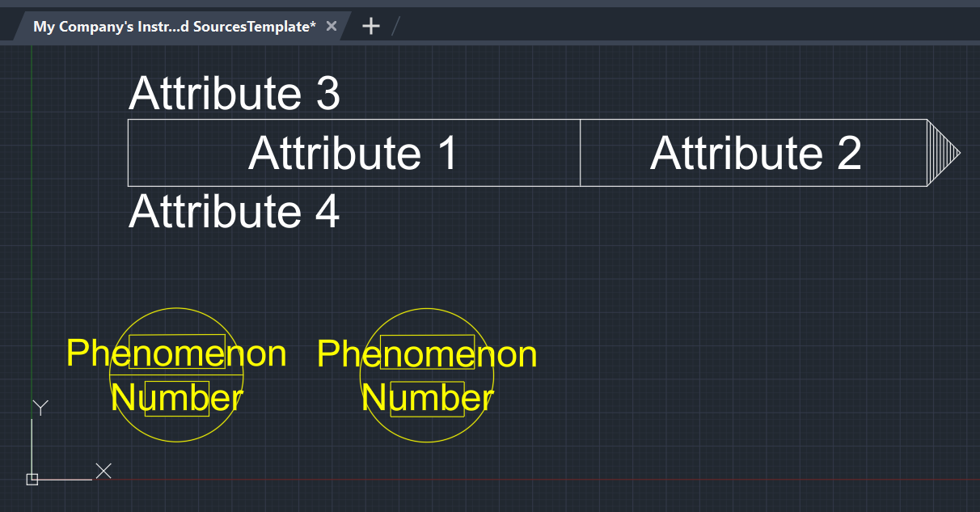Switch to the SourcesTemplate drawing tab
The width and height of the screenshot is (980, 512).
pyautogui.click(x=174, y=27)
